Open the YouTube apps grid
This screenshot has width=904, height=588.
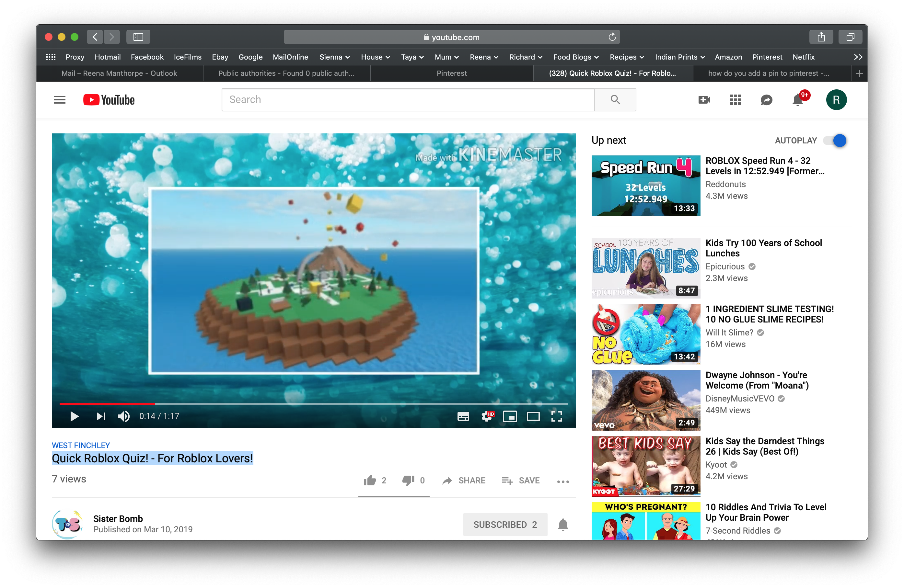[x=736, y=100]
